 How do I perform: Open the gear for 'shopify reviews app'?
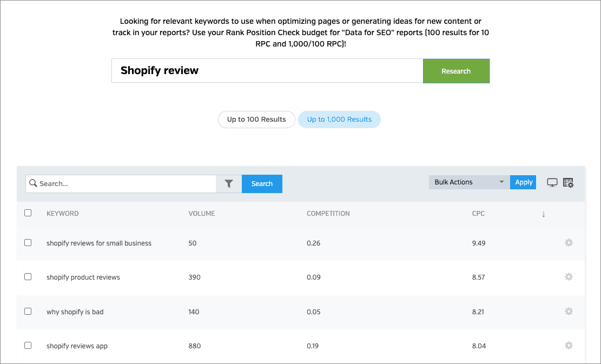(x=569, y=346)
